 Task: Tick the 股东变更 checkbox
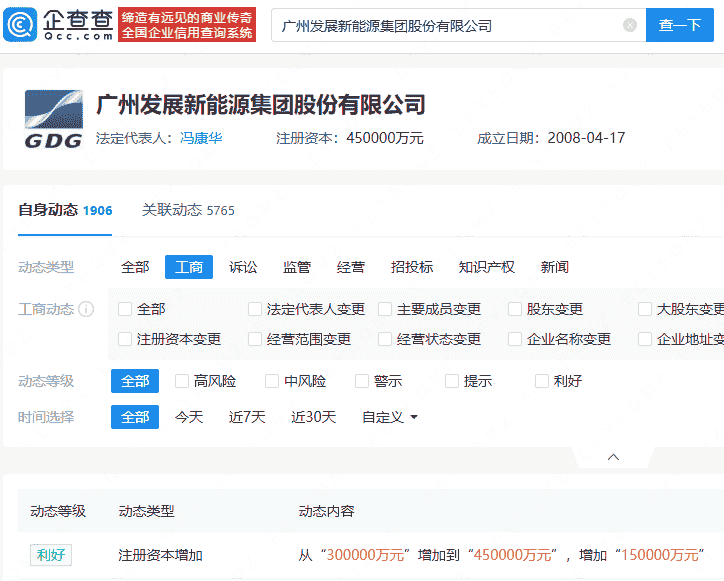pyautogui.click(x=515, y=310)
